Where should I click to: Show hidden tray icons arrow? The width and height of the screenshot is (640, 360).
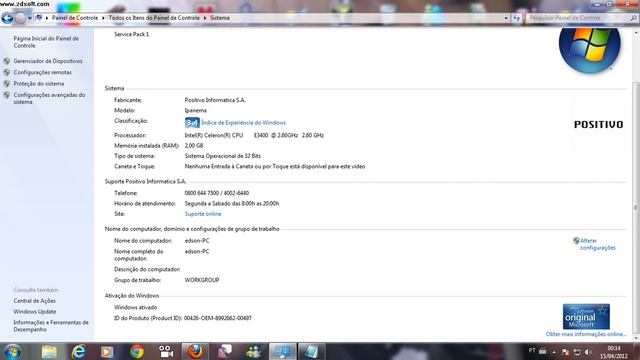554,352
